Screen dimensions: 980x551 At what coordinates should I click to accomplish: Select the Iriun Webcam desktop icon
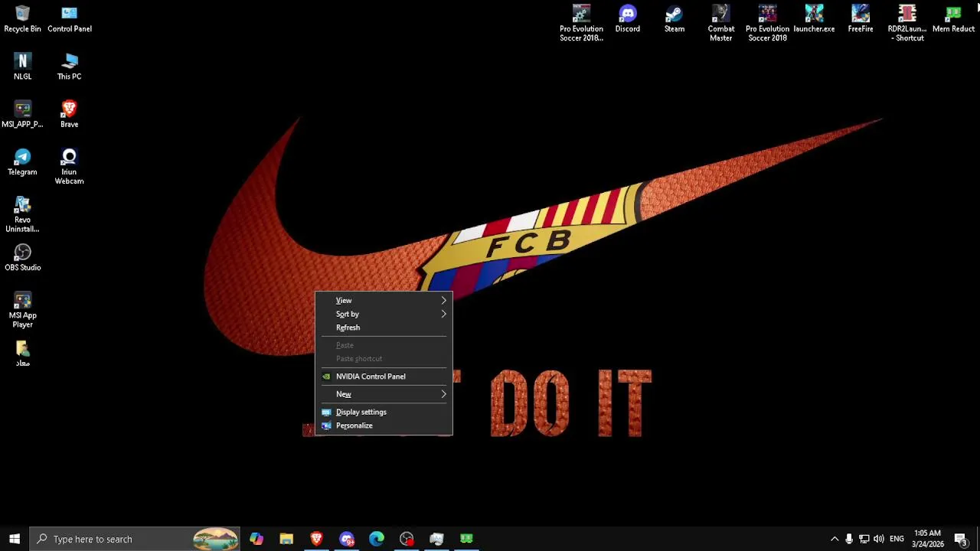(69, 167)
